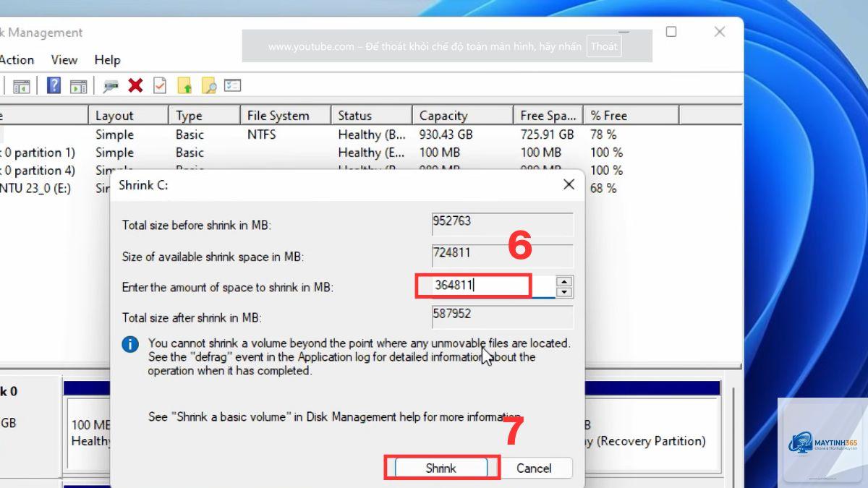
Task: Click the 725.91 GB free space cell
Action: (x=547, y=134)
